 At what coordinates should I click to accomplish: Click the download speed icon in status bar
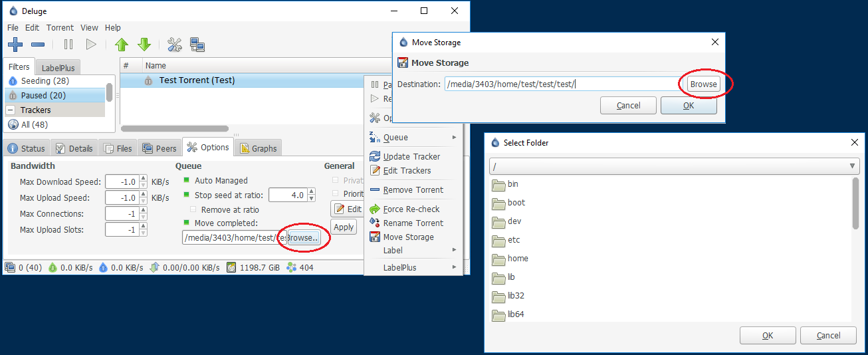point(53,267)
